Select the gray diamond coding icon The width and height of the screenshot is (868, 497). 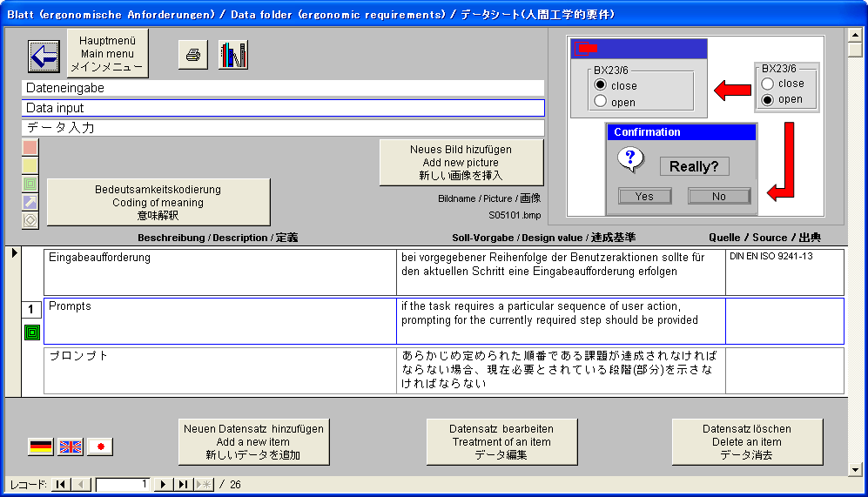[30, 220]
